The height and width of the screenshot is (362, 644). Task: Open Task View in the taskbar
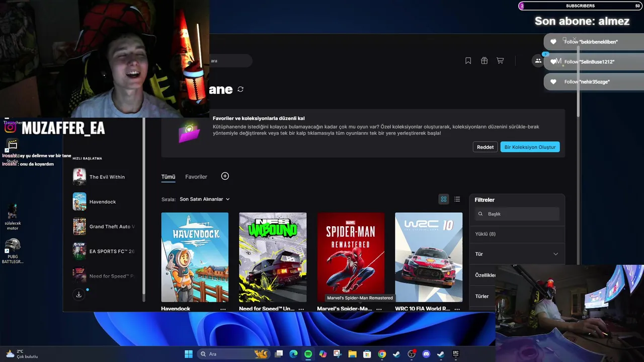[279, 354]
